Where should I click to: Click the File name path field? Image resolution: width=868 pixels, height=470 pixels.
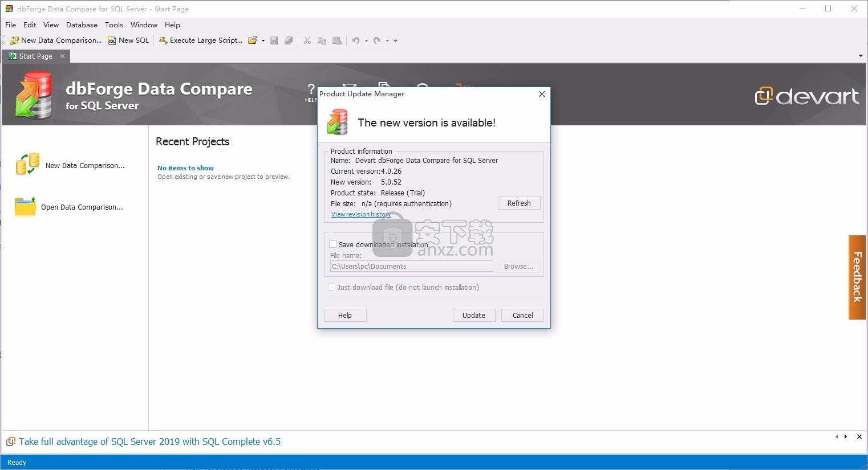411,267
